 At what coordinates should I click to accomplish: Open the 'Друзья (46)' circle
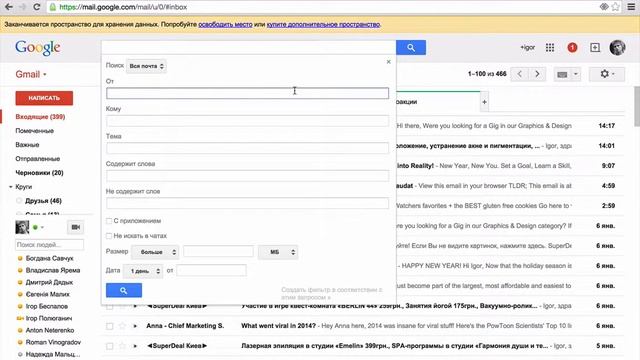43,201
